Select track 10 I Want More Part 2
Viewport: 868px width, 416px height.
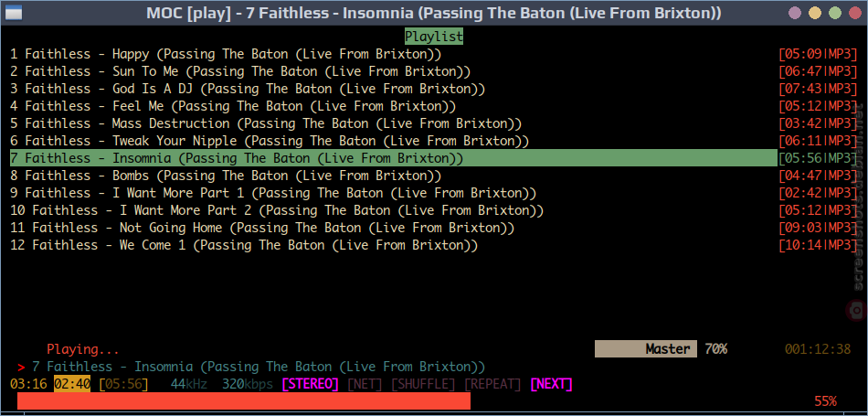[277, 210]
